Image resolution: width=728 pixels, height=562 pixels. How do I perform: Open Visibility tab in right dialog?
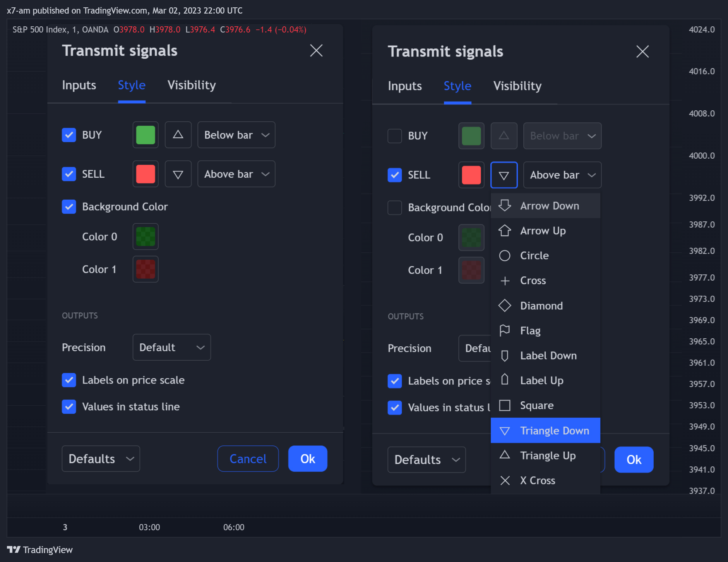pyautogui.click(x=517, y=86)
